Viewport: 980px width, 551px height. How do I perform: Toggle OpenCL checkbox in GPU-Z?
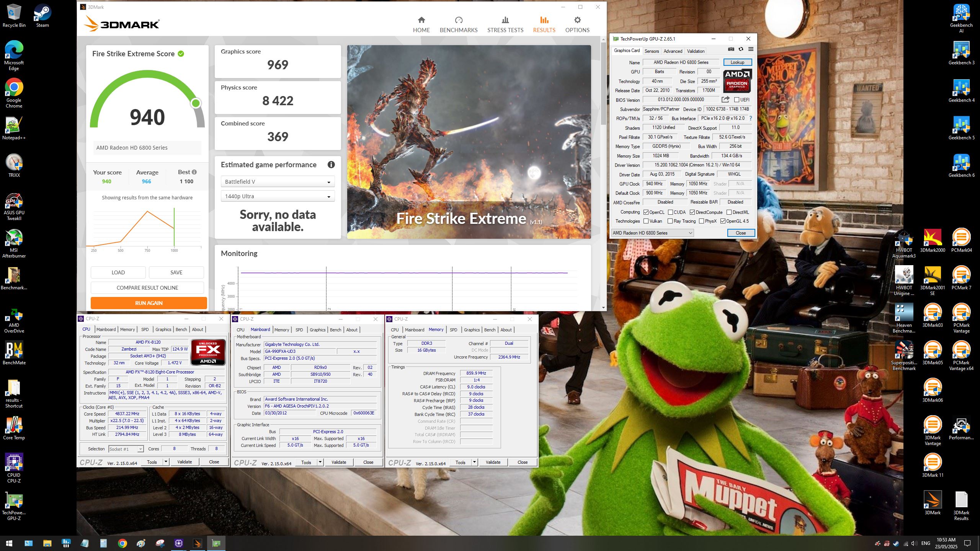click(646, 212)
